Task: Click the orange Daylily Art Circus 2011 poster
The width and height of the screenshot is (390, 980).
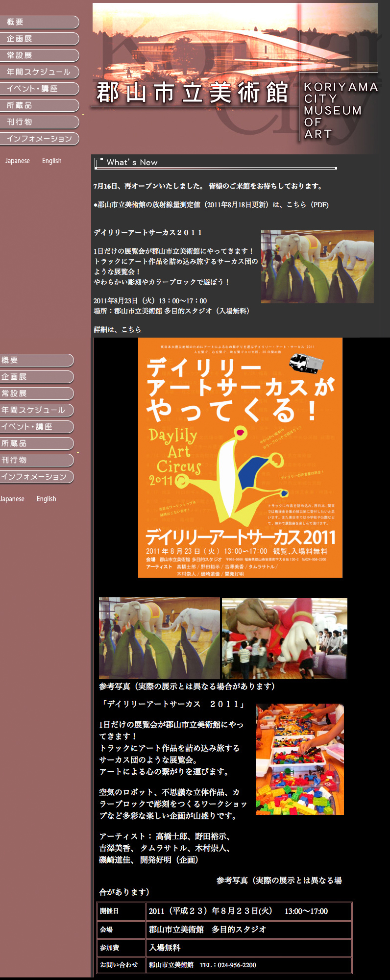Action: coord(240,458)
